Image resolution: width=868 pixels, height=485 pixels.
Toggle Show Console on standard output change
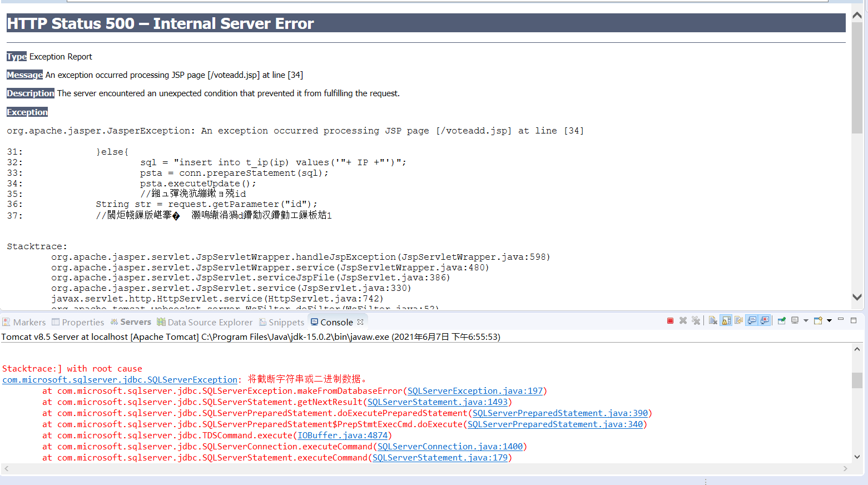tap(752, 320)
